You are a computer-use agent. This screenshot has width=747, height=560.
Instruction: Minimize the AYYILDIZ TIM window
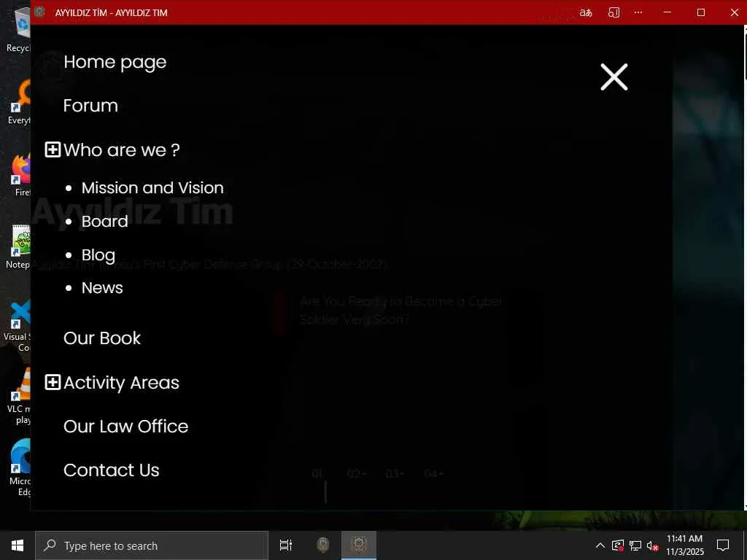pyautogui.click(x=667, y=12)
